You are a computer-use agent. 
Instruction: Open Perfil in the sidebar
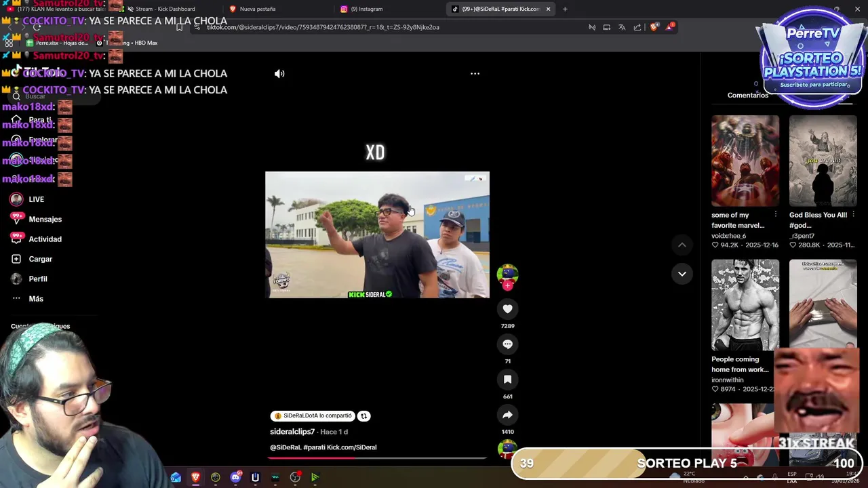point(37,279)
